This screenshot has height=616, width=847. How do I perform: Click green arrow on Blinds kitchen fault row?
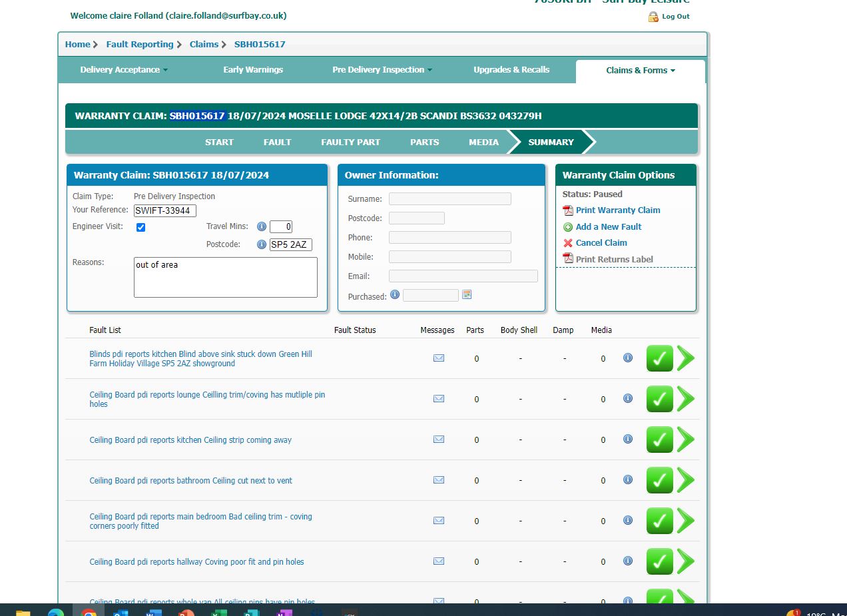click(686, 358)
